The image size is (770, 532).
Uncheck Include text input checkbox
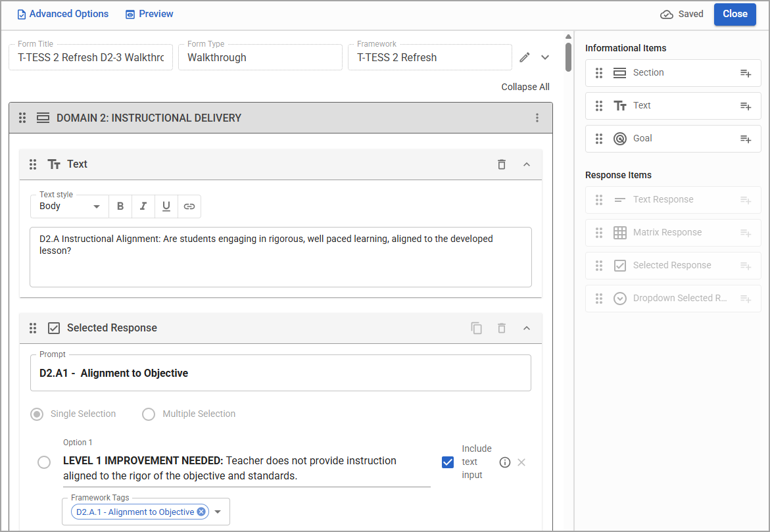tap(448, 462)
